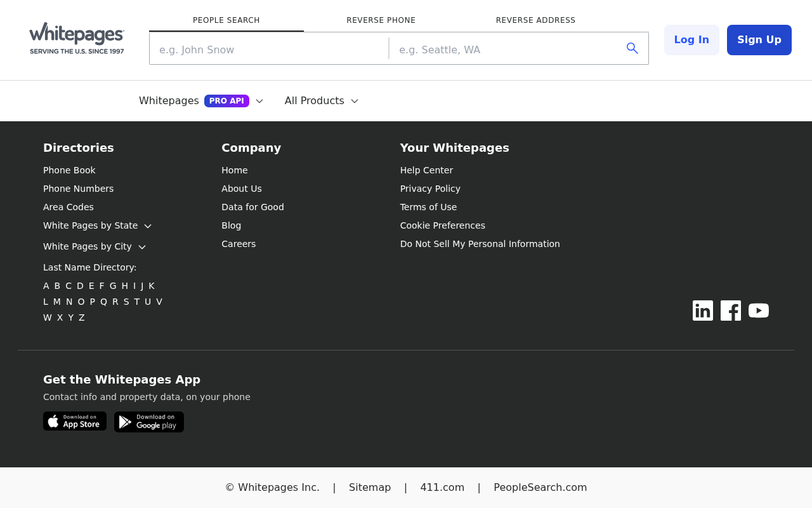812x508 pixels.
Task: Open the PeopleSearch.com footer link
Action: click(x=540, y=488)
